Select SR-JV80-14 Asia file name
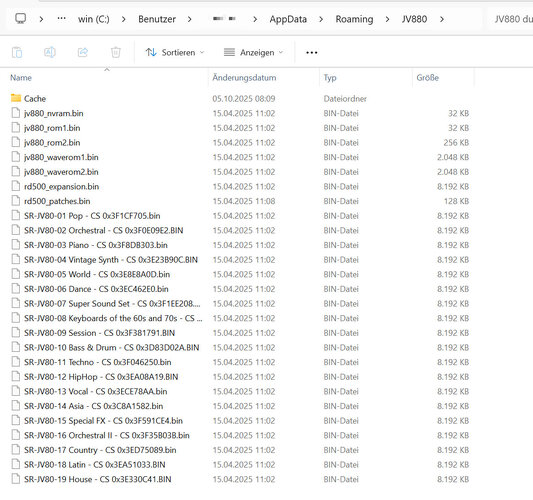The width and height of the screenshot is (533, 500). pyautogui.click(x=93, y=406)
